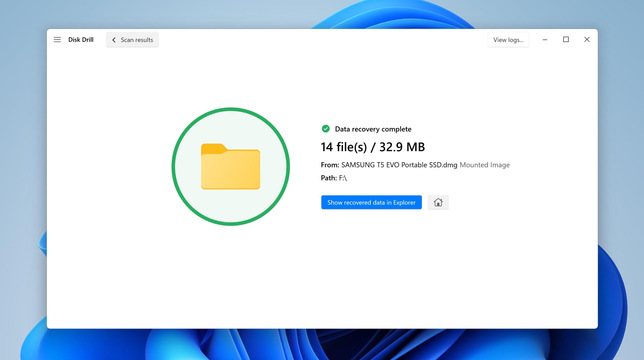Open View logs
644x360 pixels.
click(508, 39)
